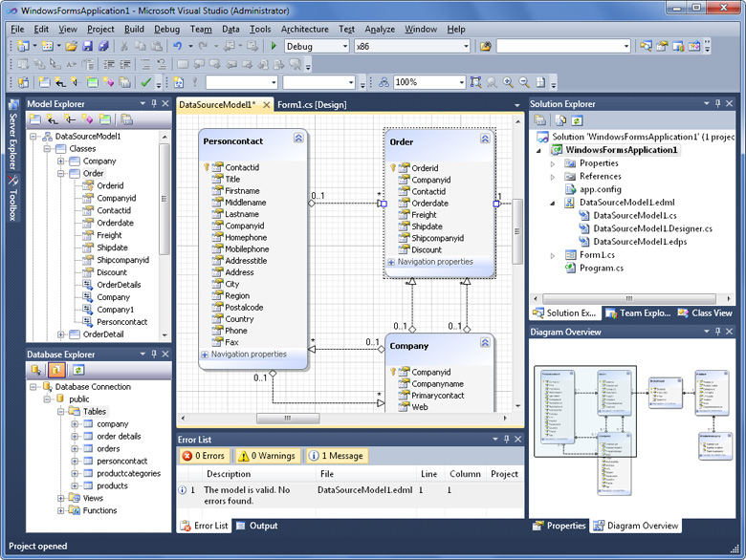Click the Solution Explorer horizontal scrollbar
The width and height of the screenshot is (746, 560).
tap(629, 298)
